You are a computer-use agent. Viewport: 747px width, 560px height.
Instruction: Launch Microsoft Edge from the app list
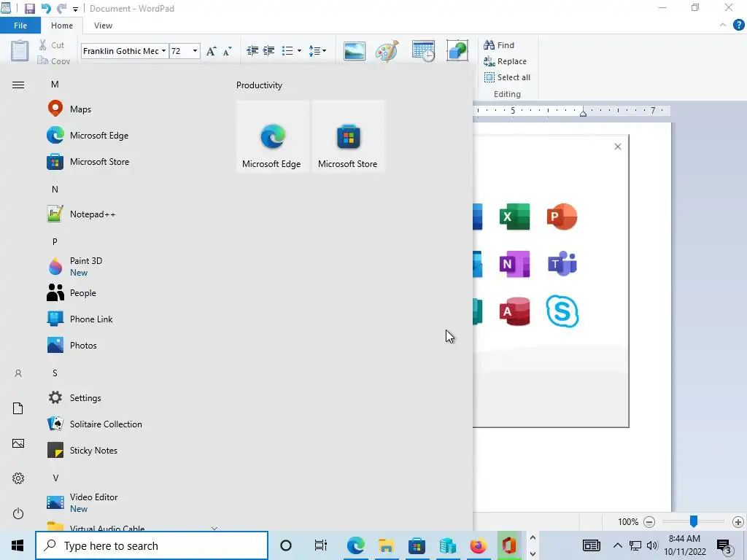click(88, 135)
